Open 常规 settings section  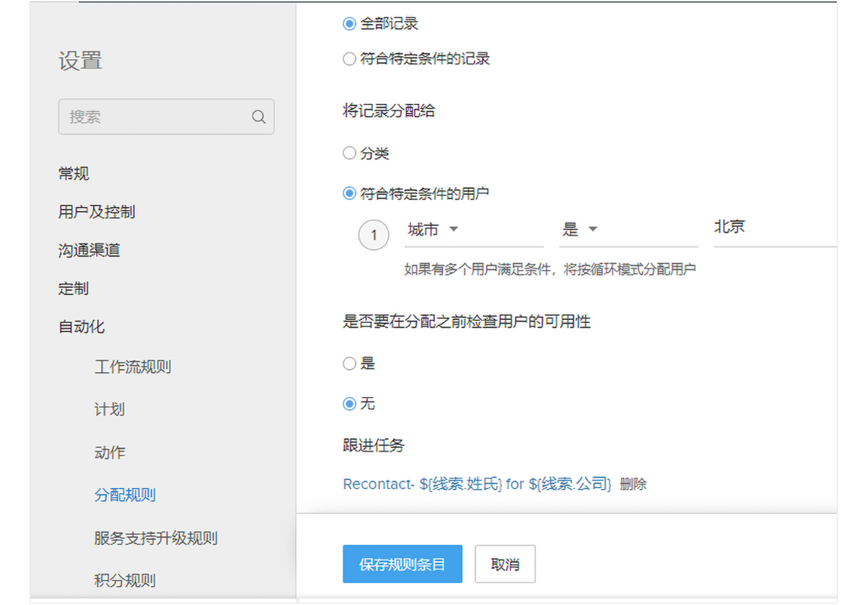point(74,174)
